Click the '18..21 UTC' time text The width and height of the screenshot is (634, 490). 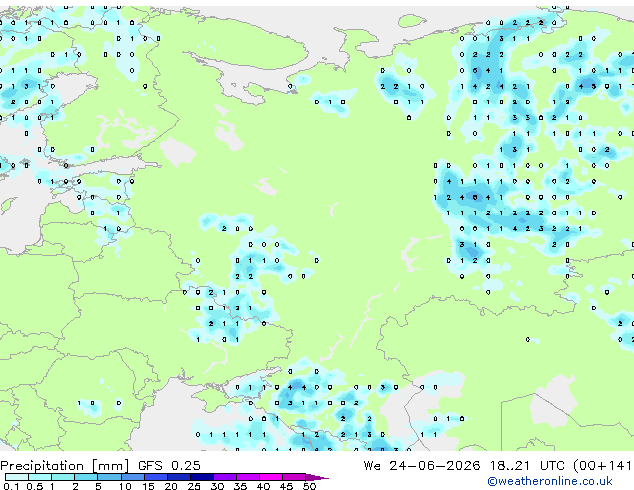point(527,466)
